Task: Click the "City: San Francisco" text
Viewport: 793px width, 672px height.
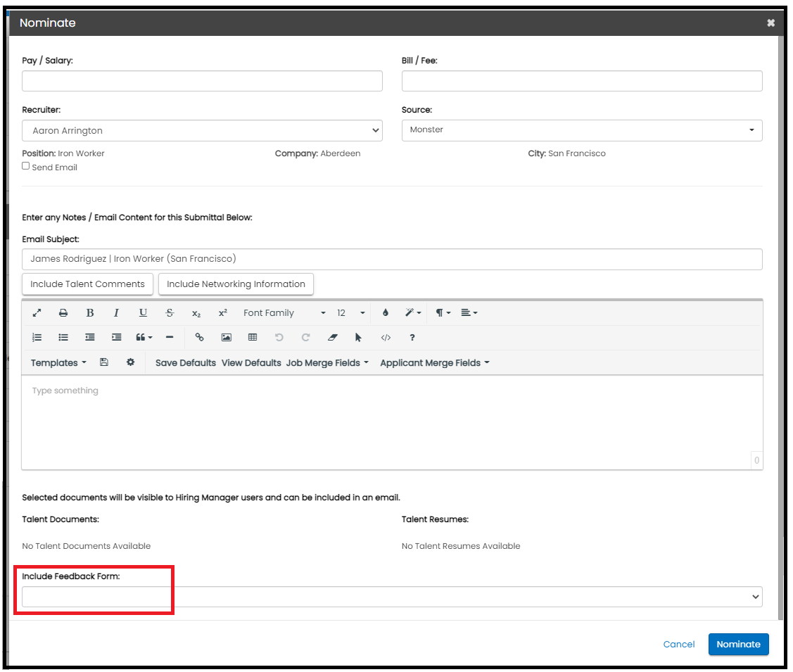Action: pos(566,153)
